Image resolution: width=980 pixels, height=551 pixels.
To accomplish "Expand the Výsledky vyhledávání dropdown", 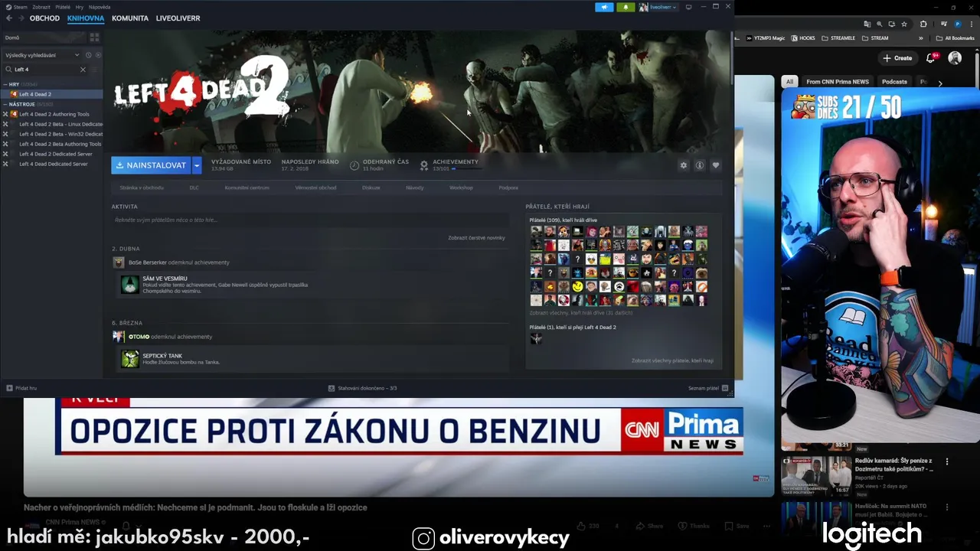I will (x=42, y=55).
